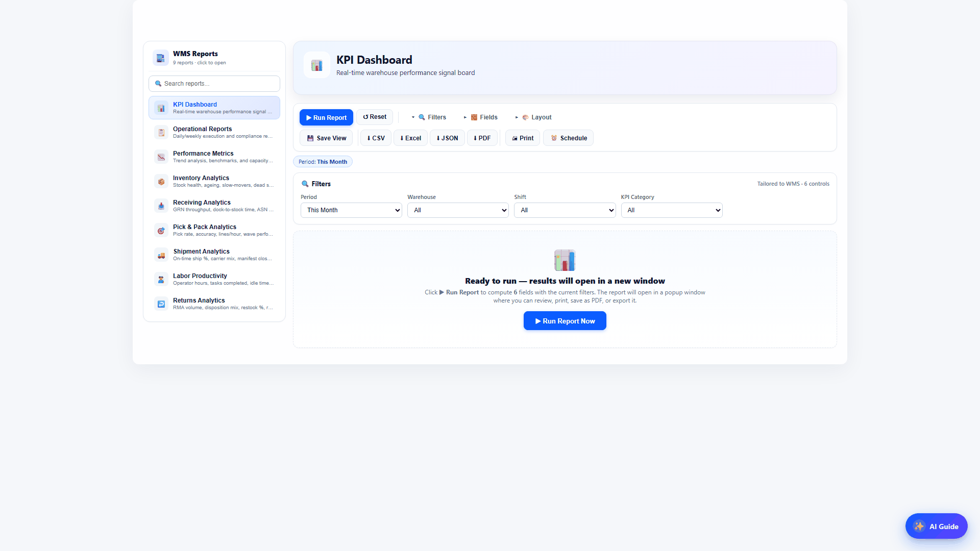The width and height of the screenshot is (980, 551).
Task: Click the Run Report toolbar button
Action: (326, 117)
